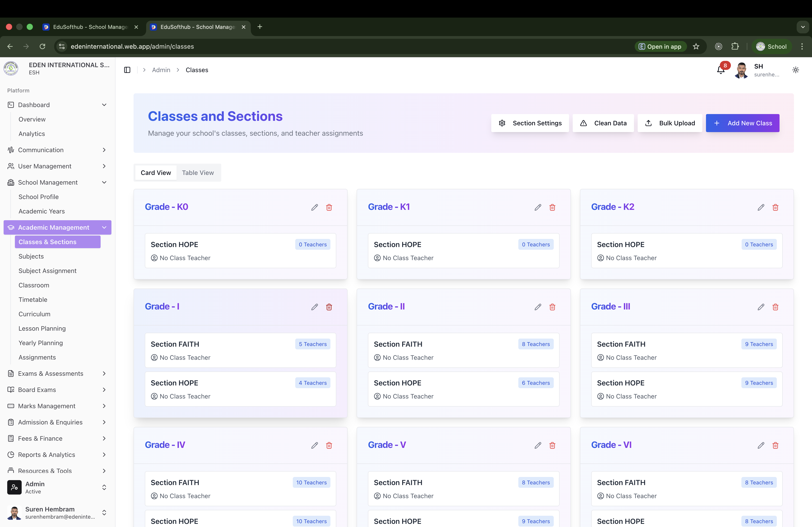
Task: Open the browser extensions icon
Action: tap(735, 46)
